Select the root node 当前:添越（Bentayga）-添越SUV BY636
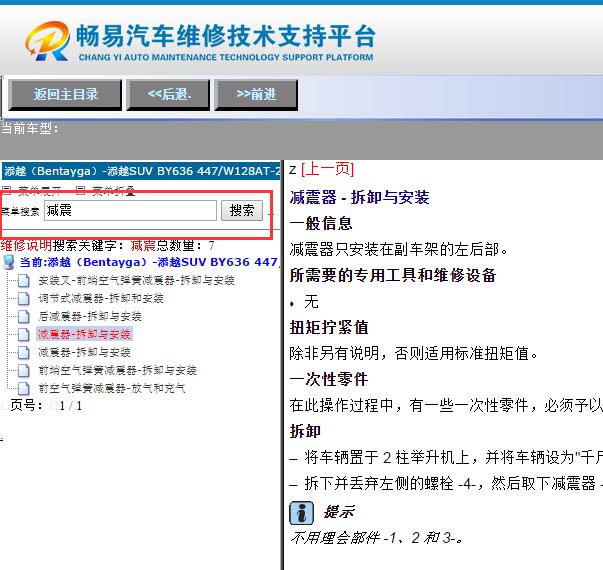Screen dimensions: 603x570 pos(149,262)
